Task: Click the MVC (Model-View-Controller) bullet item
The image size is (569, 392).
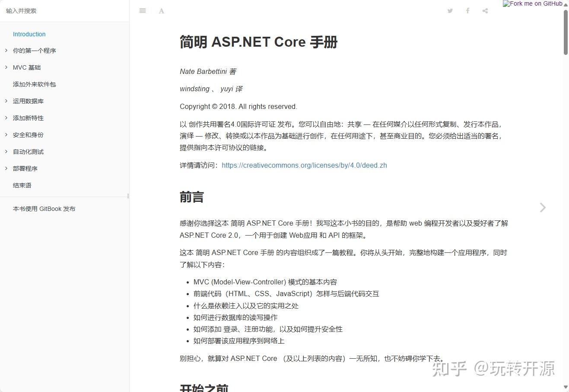Action: (x=265, y=282)
